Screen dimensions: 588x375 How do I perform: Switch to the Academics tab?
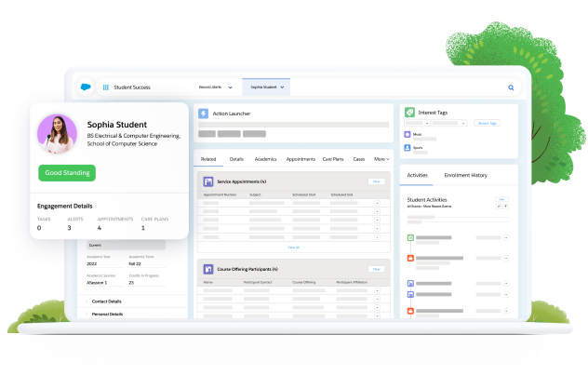[x=265, y=159]
